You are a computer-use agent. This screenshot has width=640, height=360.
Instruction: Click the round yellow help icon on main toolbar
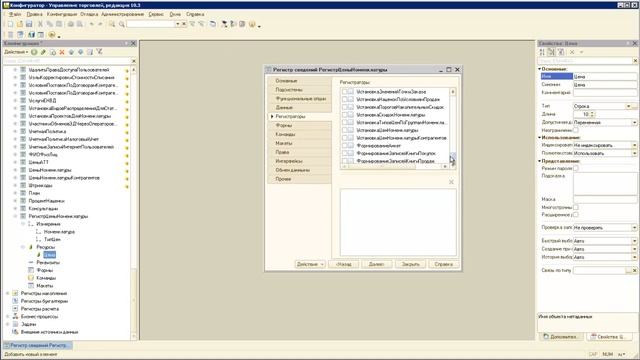252,24
